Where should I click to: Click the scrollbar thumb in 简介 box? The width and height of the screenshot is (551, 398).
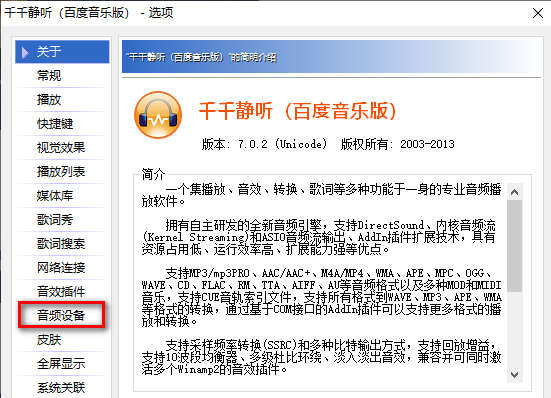tap(514, 246)
